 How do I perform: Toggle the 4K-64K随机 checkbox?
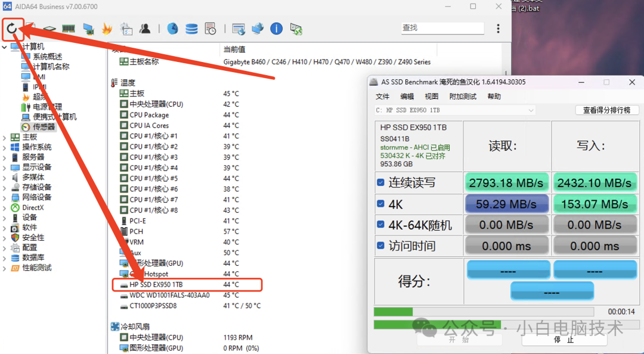pos(380,225)
